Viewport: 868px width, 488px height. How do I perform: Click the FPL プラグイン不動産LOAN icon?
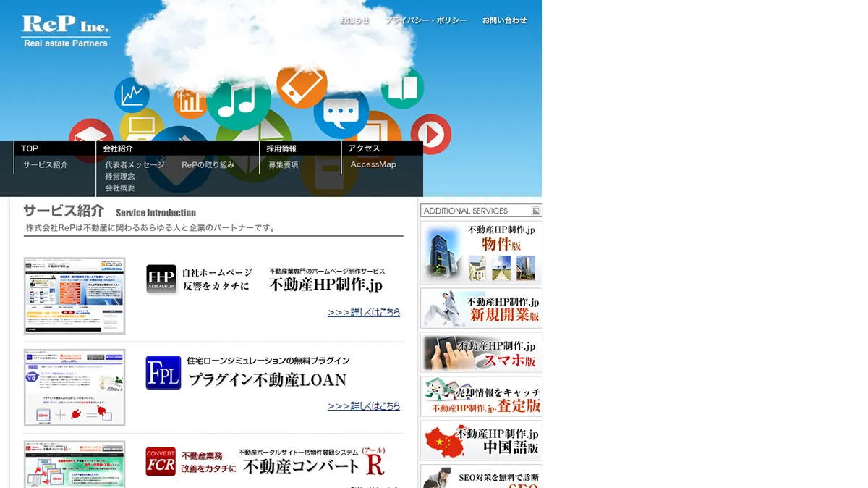click(x=163, y=374)
